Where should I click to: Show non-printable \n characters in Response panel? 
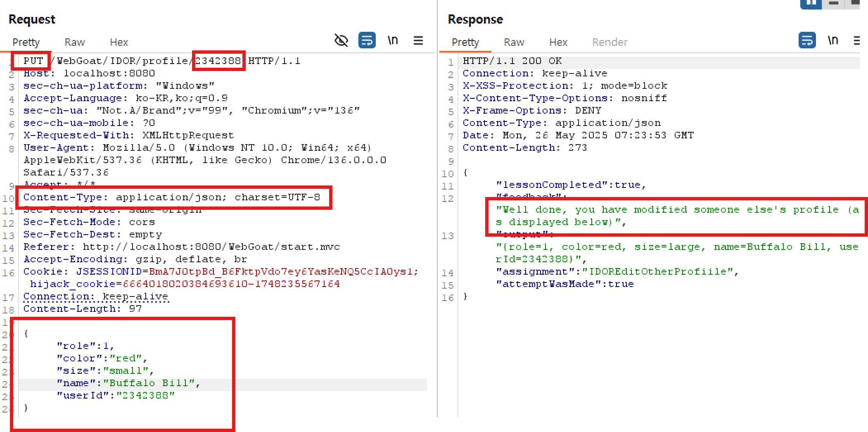pyautogui.click(x=833, y=40)
